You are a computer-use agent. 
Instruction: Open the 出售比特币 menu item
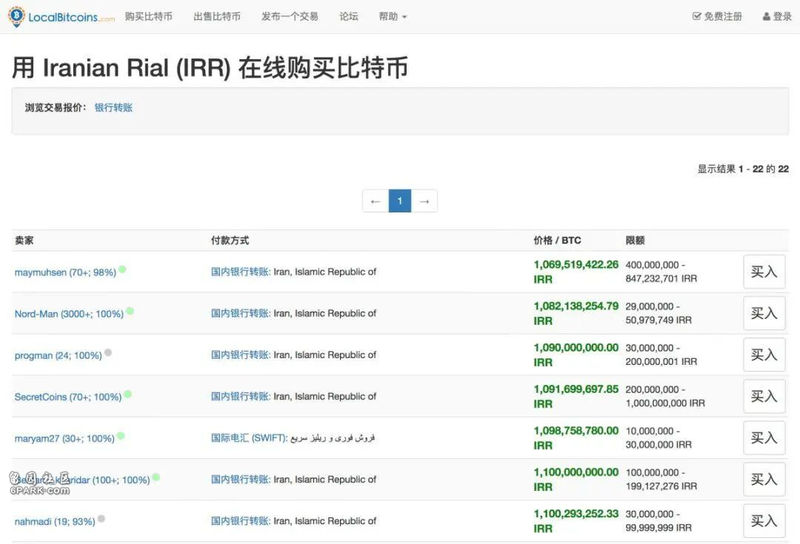pos(217,16)
